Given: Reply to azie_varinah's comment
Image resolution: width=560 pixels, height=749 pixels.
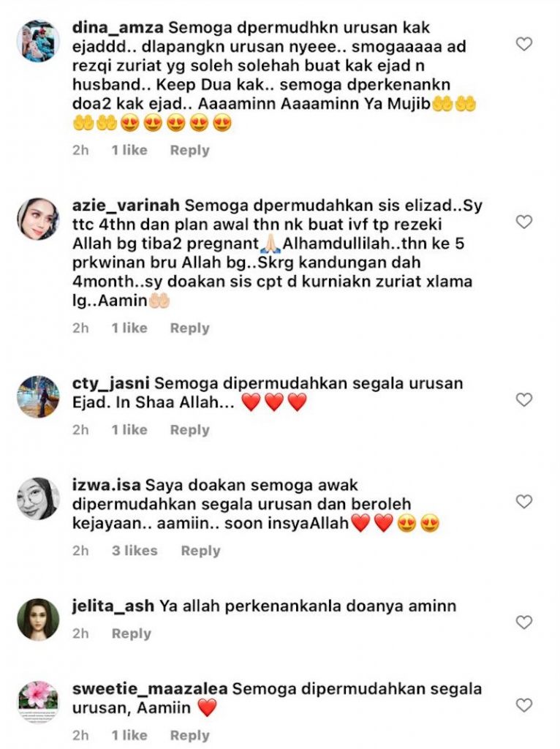Looking at the screenshot, I should point(190,328).
